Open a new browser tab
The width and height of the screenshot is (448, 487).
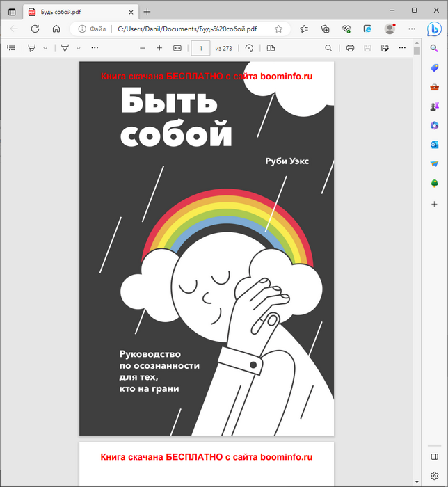pos(147,12)
